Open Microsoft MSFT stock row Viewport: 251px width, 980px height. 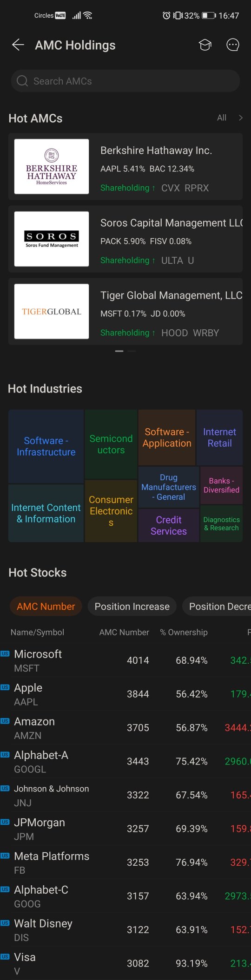125,660
